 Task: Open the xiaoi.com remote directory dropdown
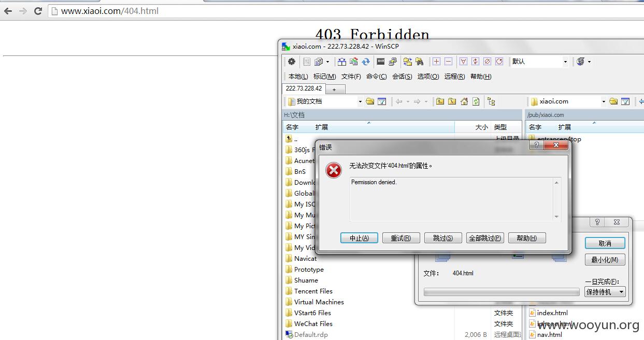point(604,101)
